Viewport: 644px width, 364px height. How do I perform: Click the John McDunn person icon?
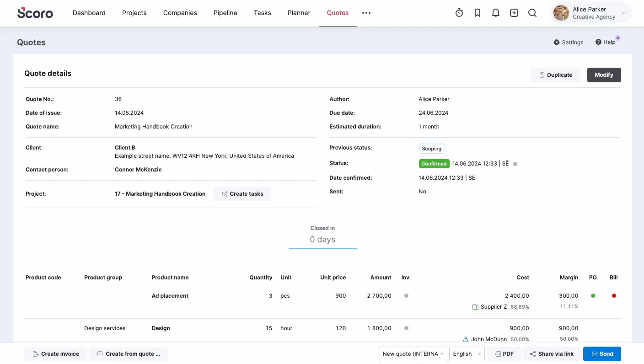[x=466, y=339]
